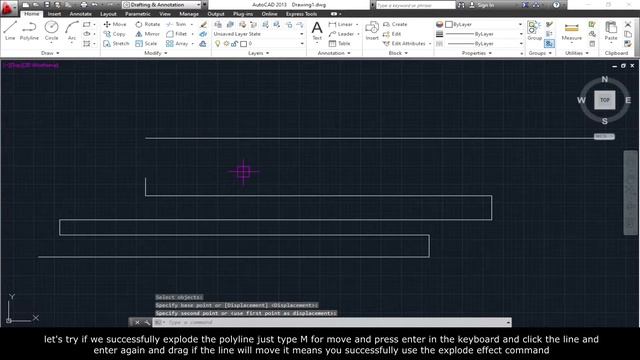Image resolution: width=640 pixels, height=360 pixels.
Task: Click the WCS label below the ViewCube
Action: coord(604,136)
